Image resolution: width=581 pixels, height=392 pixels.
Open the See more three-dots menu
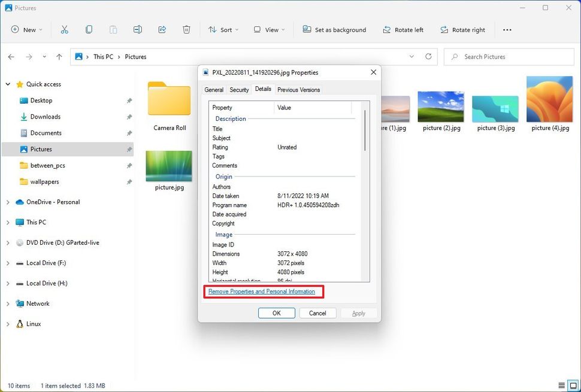coord(507,29)
